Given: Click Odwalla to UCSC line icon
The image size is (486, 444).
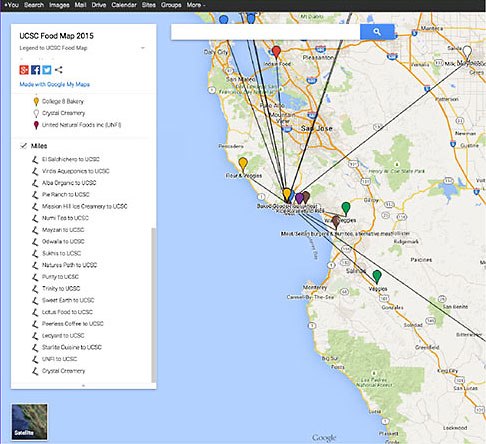Looking at the screenshot, I should (x=35, y=242).
